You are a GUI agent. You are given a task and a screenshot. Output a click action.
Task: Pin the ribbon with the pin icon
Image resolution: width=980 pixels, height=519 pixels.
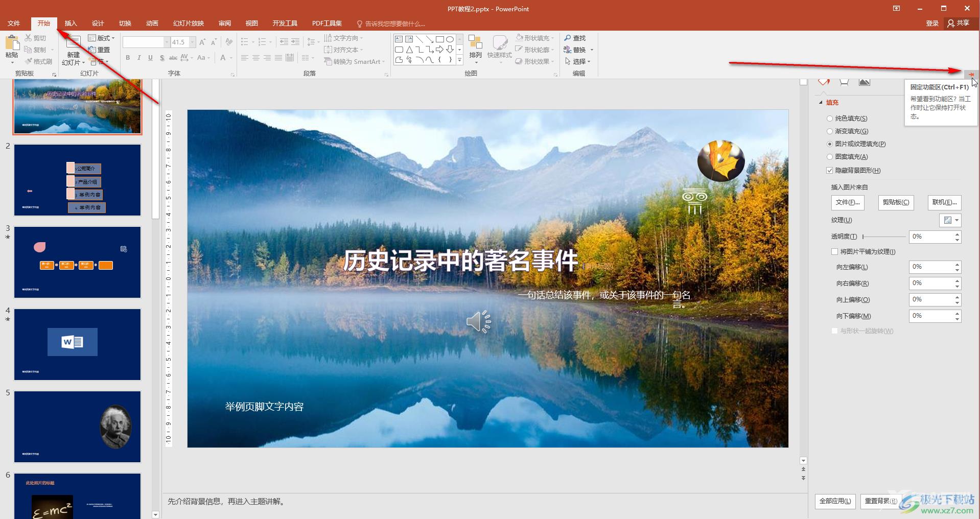coord(971,75)
